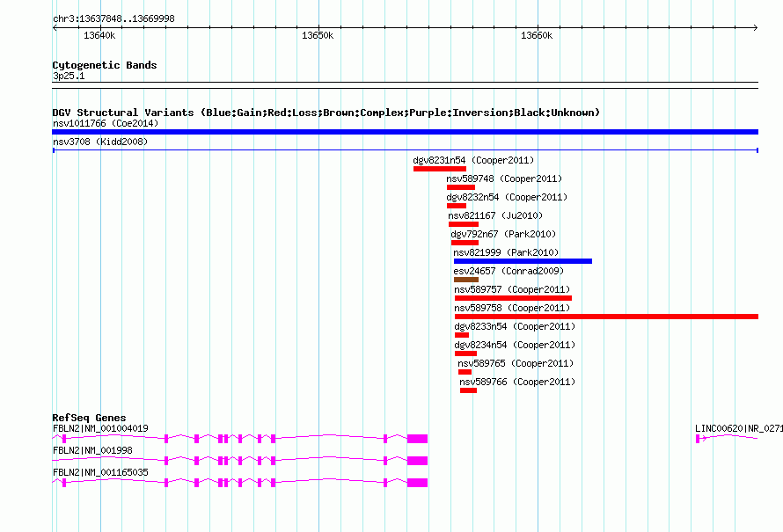783x532 pixels.
Task: Open nsv589758 (Cooper2011) variant label
Action: click(512, 308)
